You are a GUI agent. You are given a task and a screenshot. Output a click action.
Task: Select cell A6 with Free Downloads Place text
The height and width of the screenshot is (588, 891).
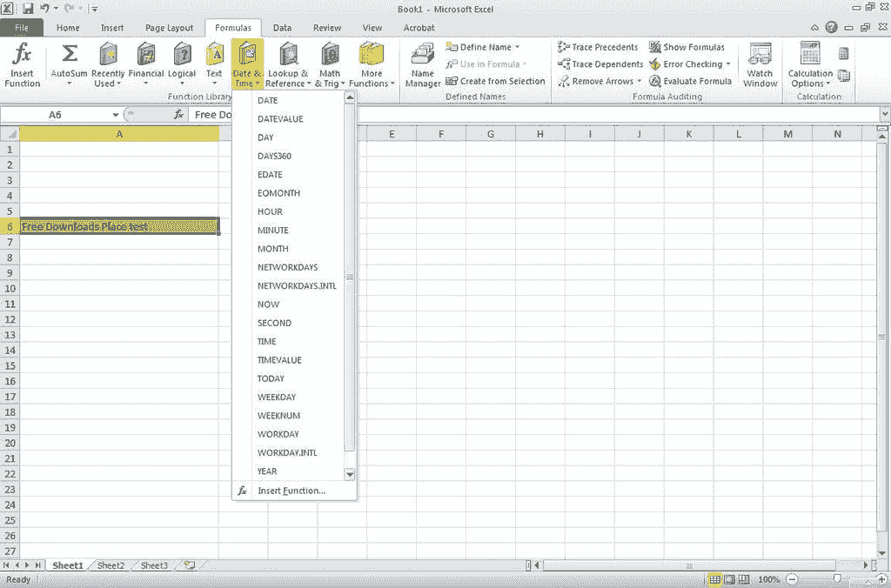[119, 227]
